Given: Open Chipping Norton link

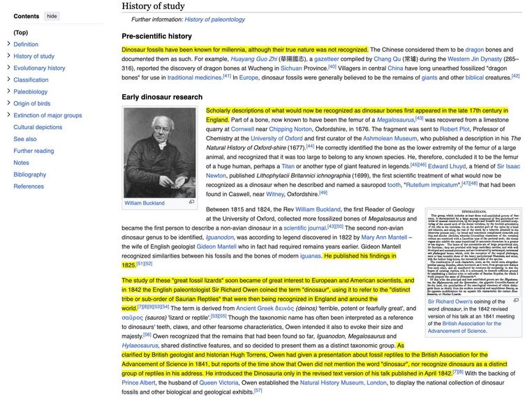Looking at the screenshot, I should [x=290, y=129].
